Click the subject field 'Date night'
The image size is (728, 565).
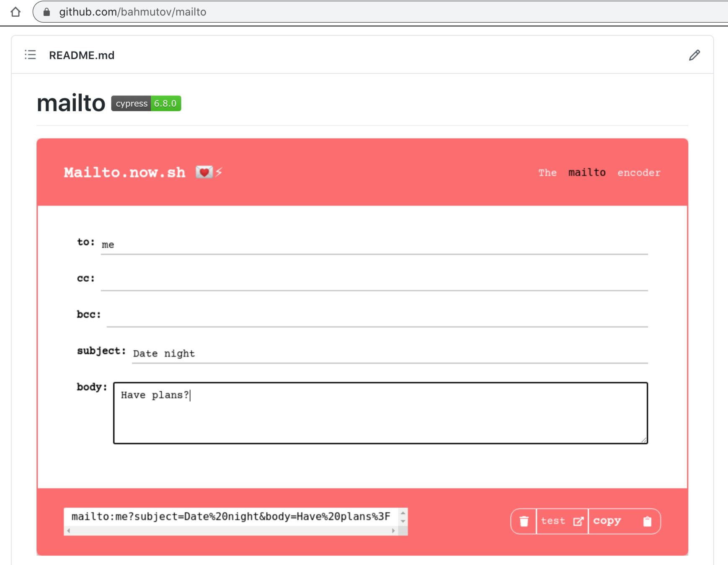tap(390, 353)
